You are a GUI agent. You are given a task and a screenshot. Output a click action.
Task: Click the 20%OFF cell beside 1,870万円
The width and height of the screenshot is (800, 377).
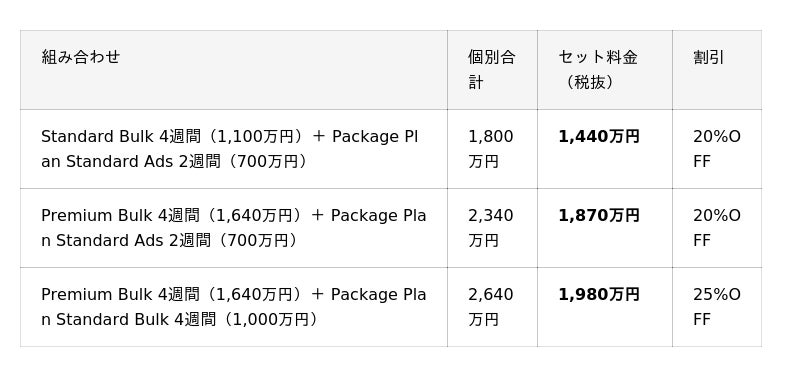717,228
